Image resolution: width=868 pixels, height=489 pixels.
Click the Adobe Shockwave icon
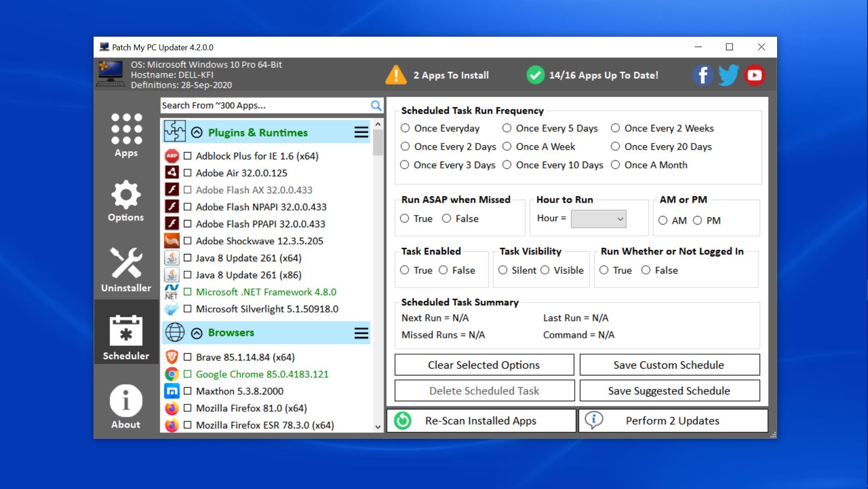(172, 240)
